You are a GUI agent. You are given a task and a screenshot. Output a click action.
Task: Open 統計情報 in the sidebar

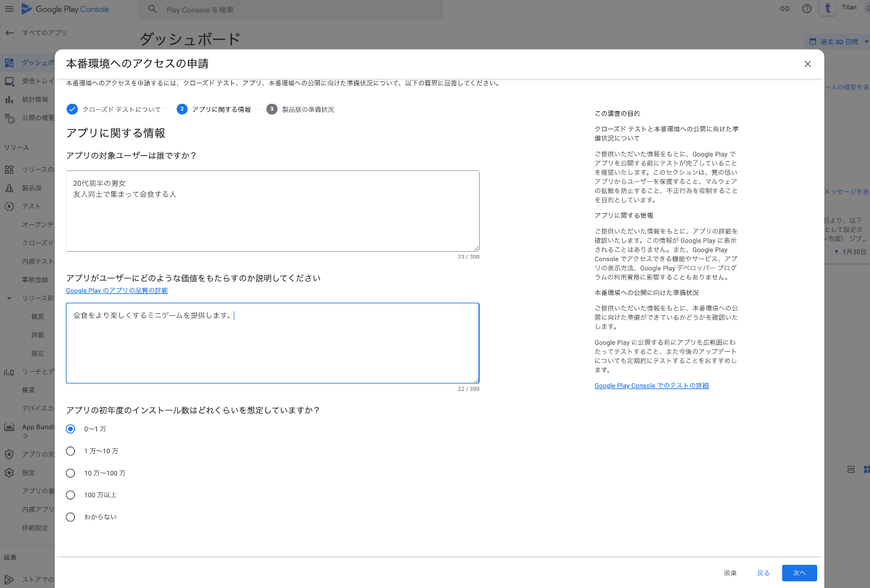(35, 99)
